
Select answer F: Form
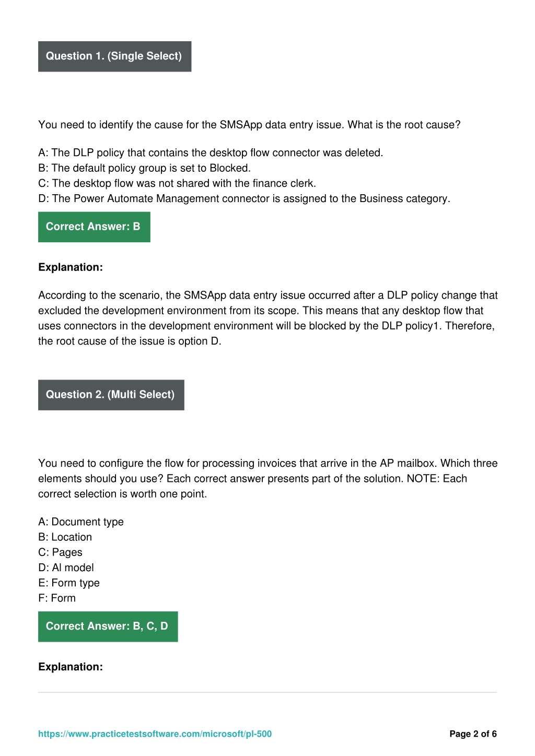click(x=57, y=598)
